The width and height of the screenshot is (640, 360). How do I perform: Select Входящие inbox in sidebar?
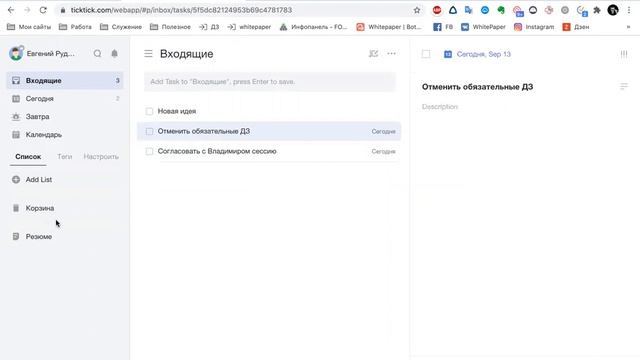tap(65, 80)
